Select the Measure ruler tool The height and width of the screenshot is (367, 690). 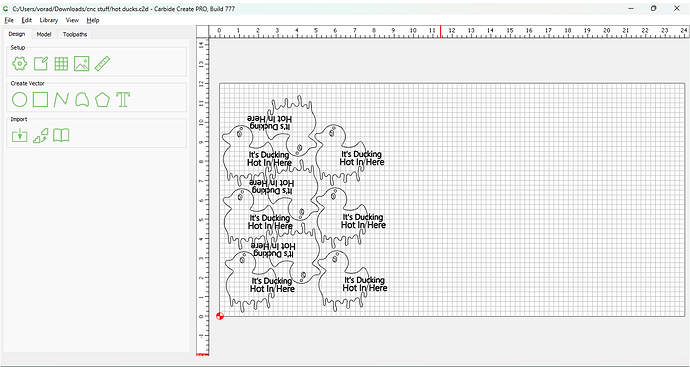pyautogui.click(x=102, y=64)
